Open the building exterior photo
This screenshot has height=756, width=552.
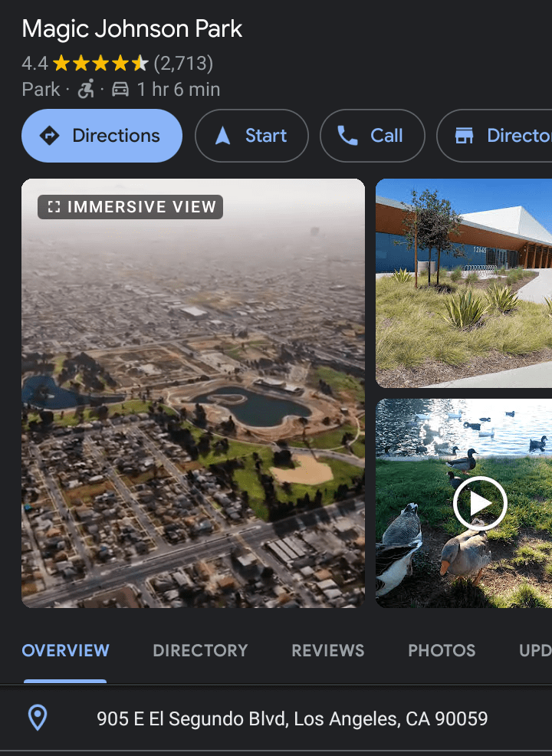click(x=464, y=283)
